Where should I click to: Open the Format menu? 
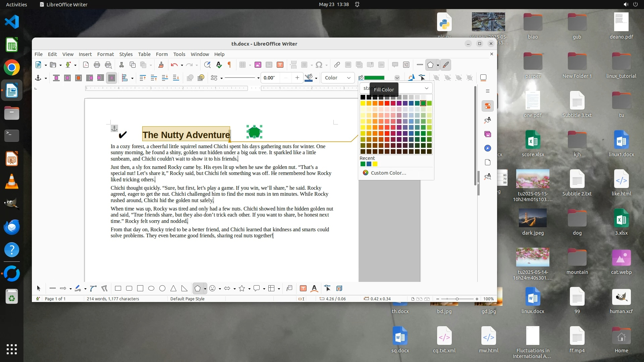105,54
